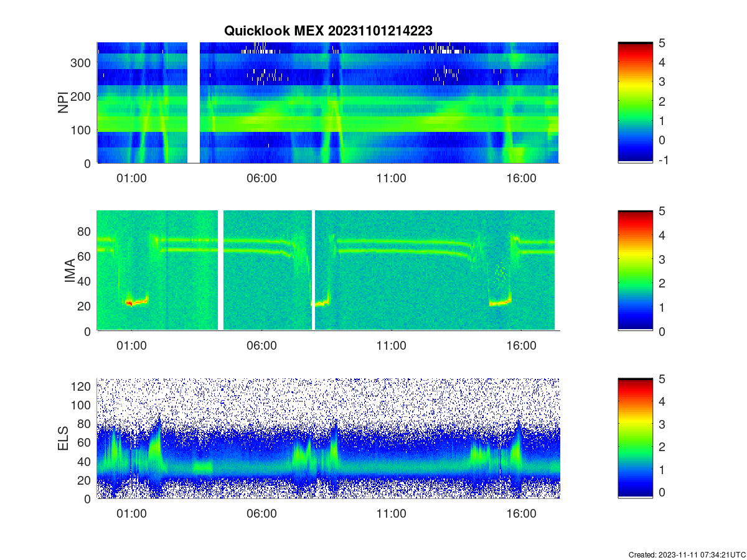Screen dimensions: 747x560
Task: Click the '01:00' tick under NPI plot
Action: [132, 178]
